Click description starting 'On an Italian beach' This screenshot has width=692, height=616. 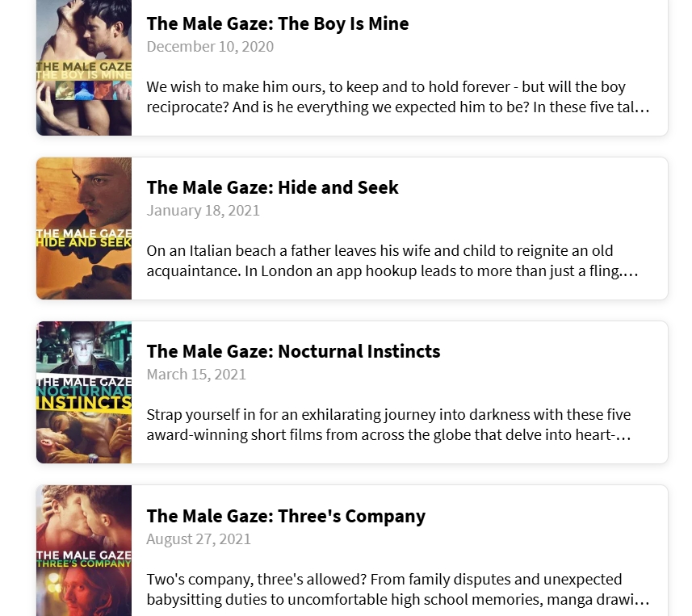pos(392,261)
